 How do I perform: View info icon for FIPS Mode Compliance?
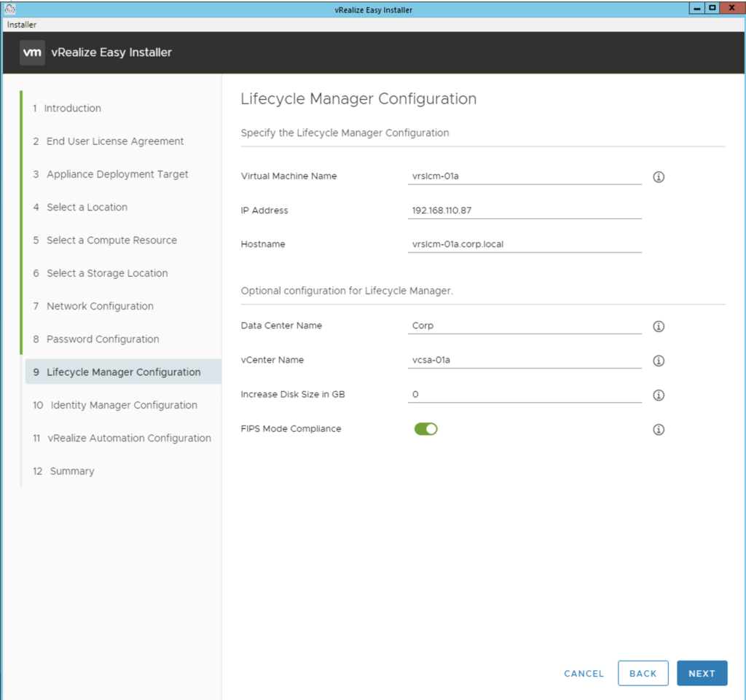tap(659, 430)
